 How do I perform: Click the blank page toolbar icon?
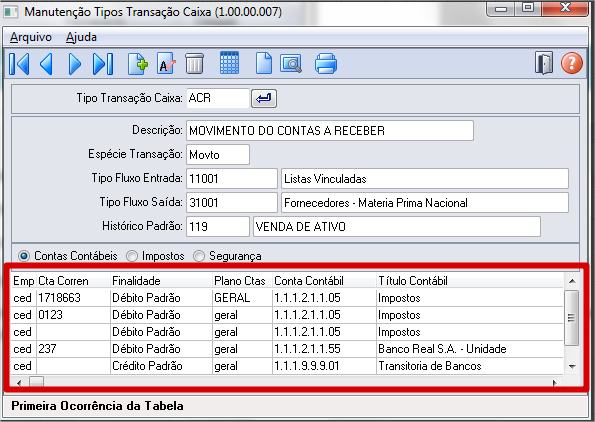pos(264,63)
